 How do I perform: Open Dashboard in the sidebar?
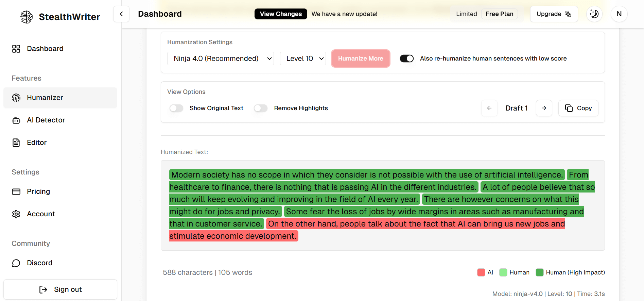pyautogui.click(x=60, y=49)
